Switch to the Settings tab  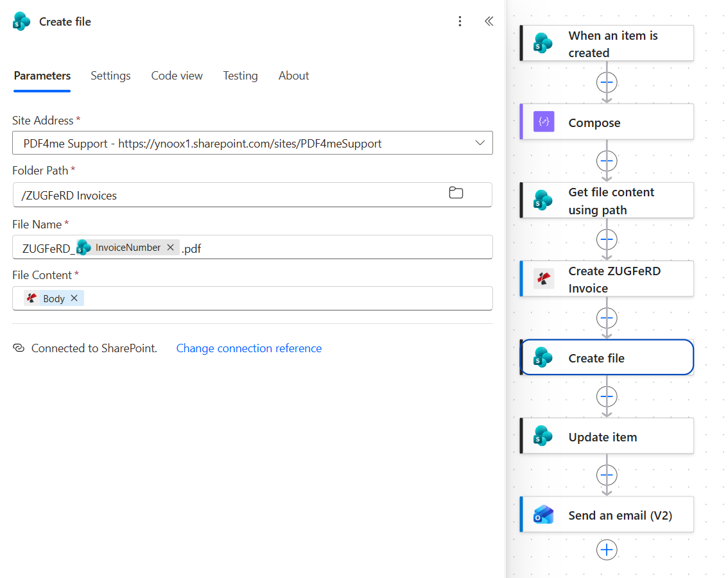[110, 76]
